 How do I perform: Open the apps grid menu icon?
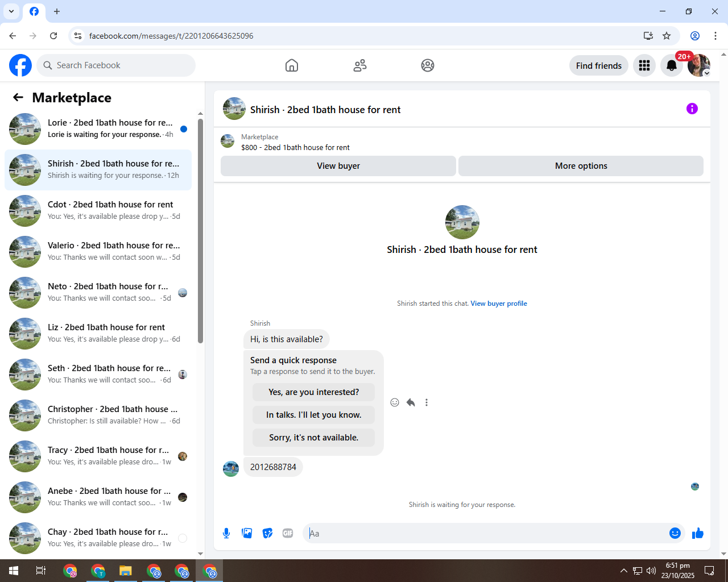tap(644, 65)
